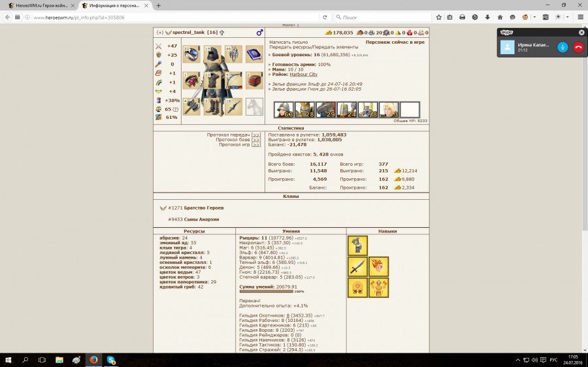The width and height of the screenshot is (588, 367).
Task: Open Написать письмо link
Action: 288,42
